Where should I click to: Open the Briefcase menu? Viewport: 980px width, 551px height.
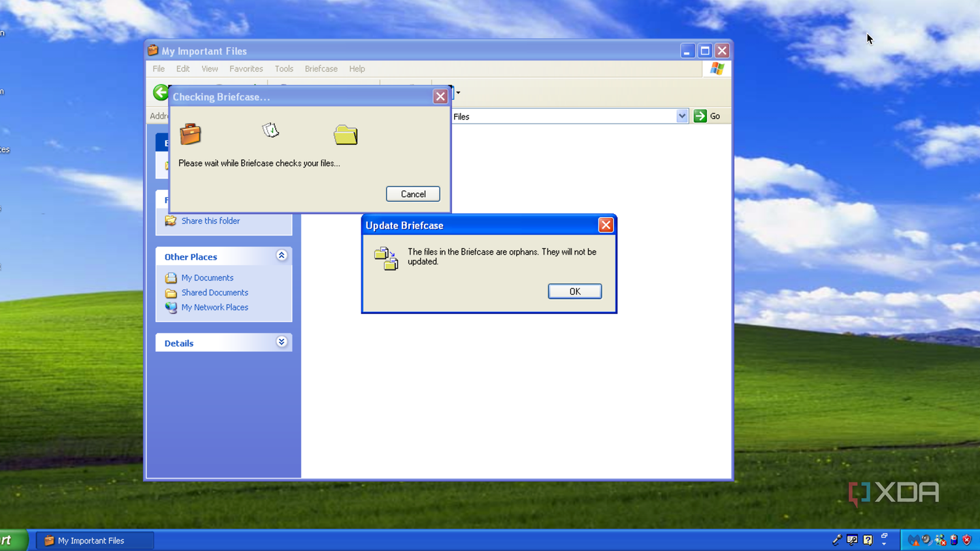pos(321,69)
